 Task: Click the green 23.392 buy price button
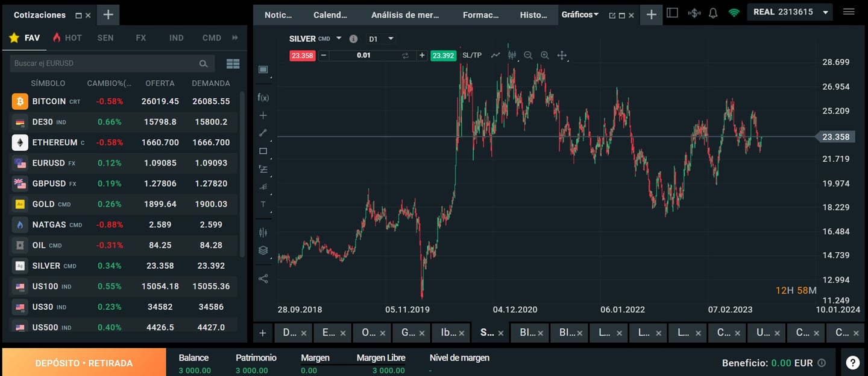point(443,56)
